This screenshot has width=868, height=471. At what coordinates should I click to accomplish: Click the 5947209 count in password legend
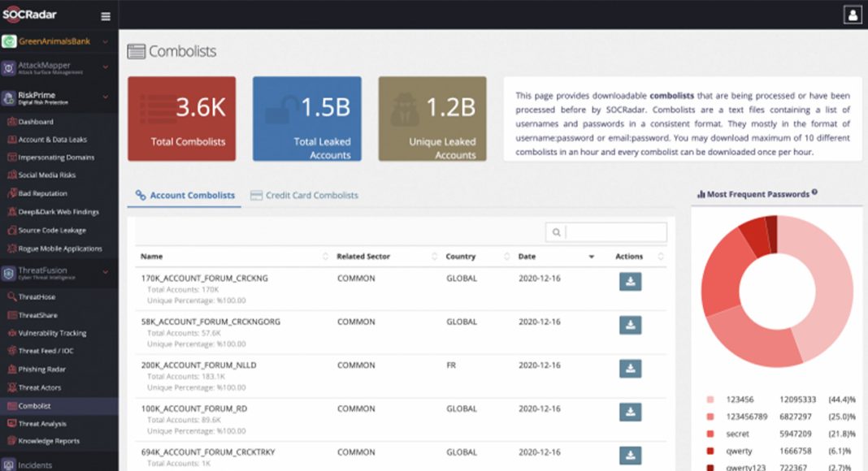click(796, 434)
